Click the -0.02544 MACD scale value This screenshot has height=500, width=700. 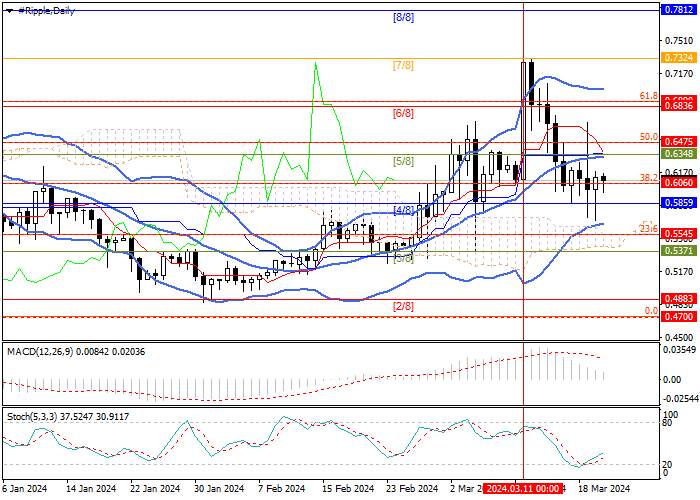coord(681,398)
